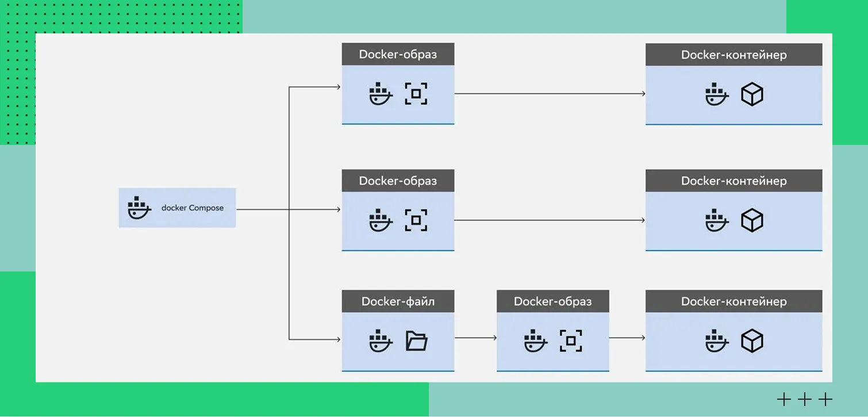The width and height of the screenshot is (868, 417).
Task: Click whale icon in middle row's Docker-контейнер box
Action: coord(717,220)
